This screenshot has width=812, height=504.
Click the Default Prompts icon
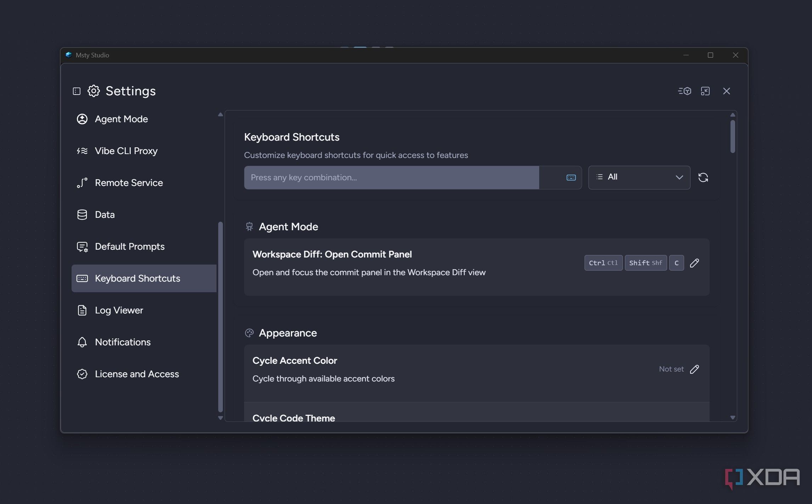tap(82, 247)
